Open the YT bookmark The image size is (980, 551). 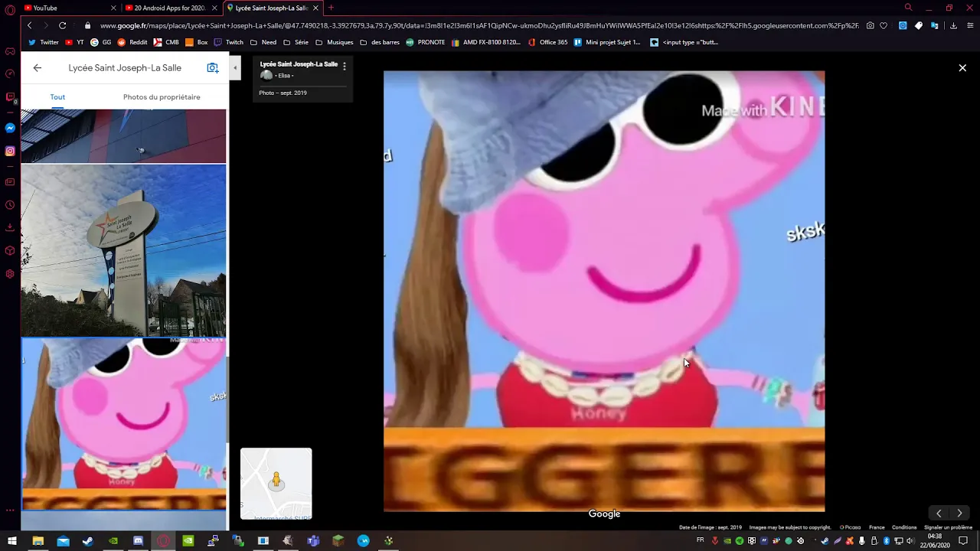74,42
